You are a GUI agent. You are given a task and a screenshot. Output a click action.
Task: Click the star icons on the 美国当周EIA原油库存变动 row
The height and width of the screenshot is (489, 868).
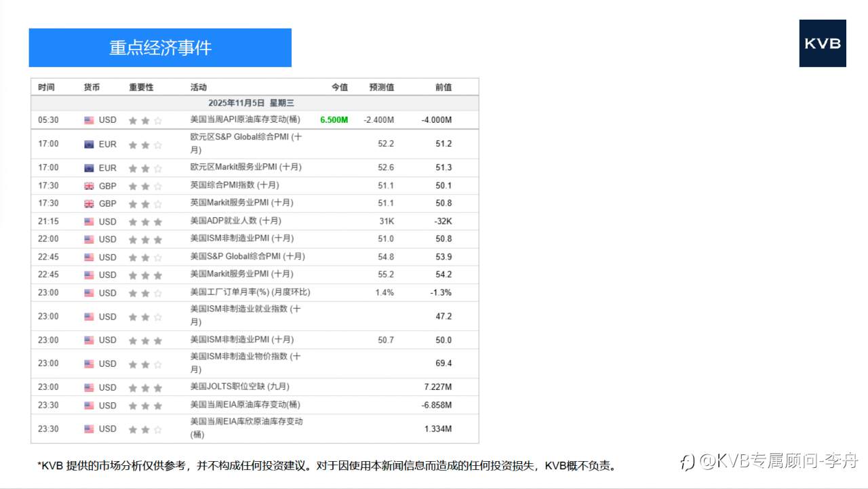coord(145,405)
